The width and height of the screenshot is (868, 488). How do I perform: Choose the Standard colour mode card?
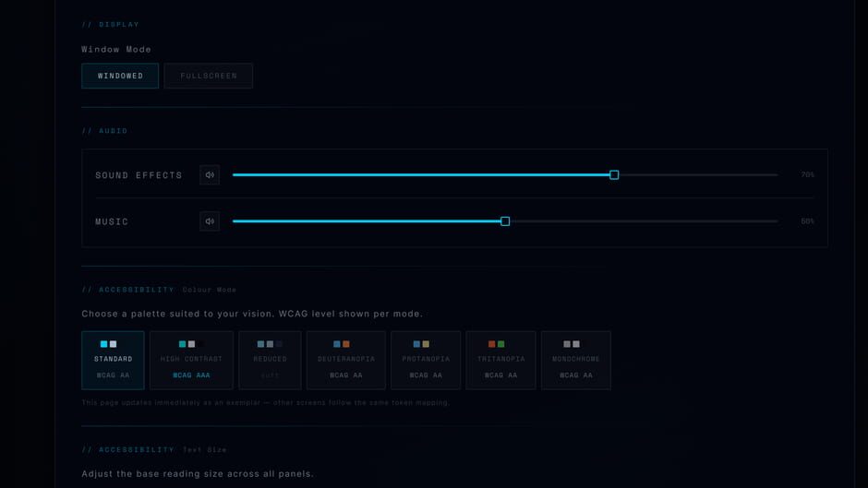pyautogui.click(x=113, y=360)
